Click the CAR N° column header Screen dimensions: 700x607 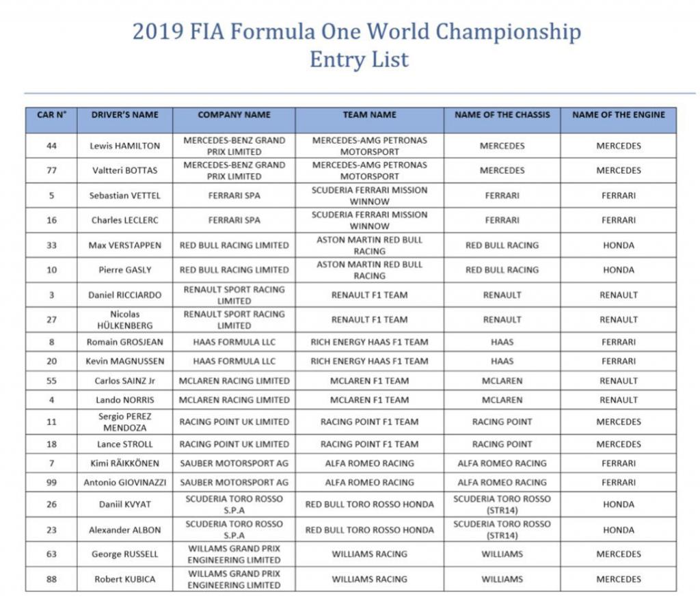(x=51, y=120)
